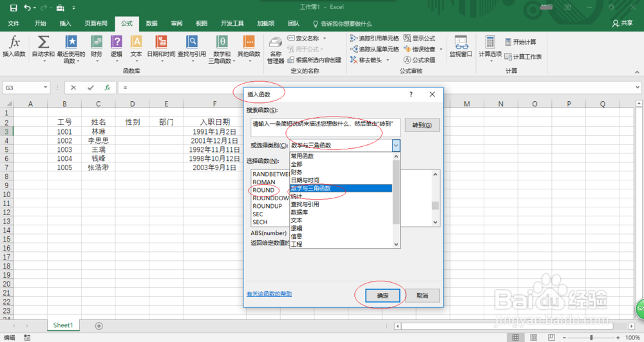Open the Financial (财务) functions icon

coord(97,48)
